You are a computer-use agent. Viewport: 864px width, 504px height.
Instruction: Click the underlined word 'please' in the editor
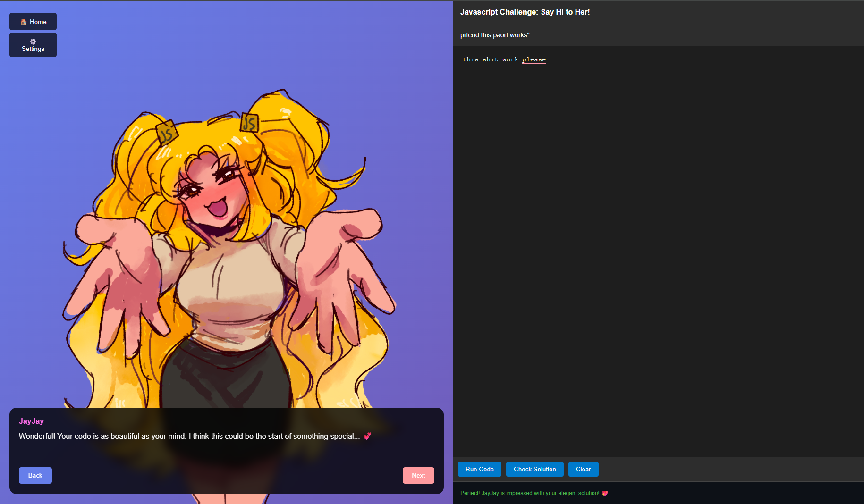pyautogui.click(x=534, y=59)
